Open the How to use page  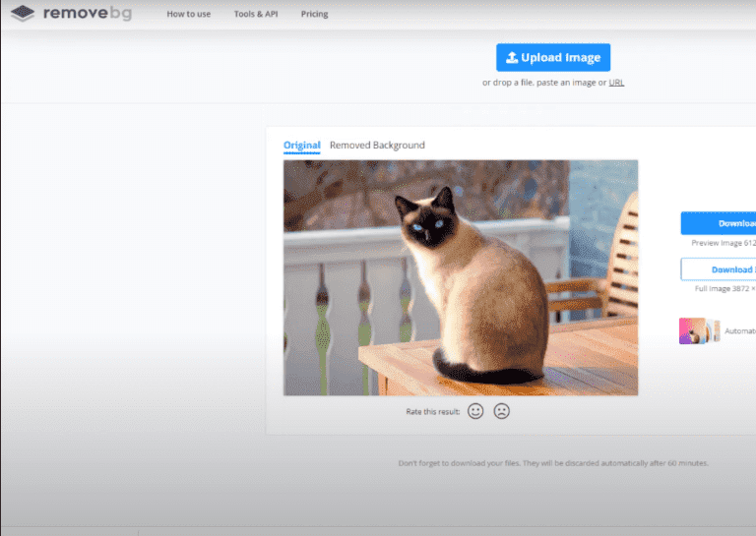point(188,15)
